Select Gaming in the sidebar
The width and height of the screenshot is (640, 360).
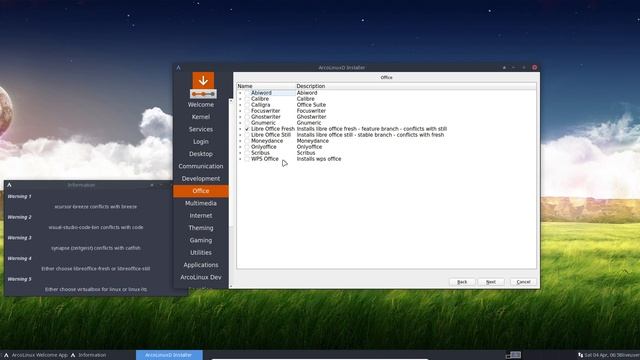(x=200, y=240)
